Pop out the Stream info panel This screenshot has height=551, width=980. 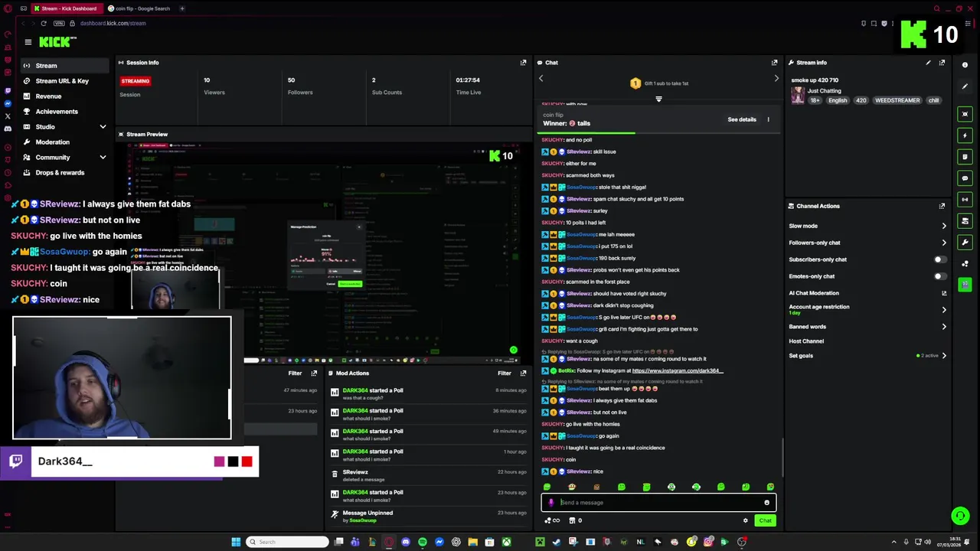(x=942, y=63)
